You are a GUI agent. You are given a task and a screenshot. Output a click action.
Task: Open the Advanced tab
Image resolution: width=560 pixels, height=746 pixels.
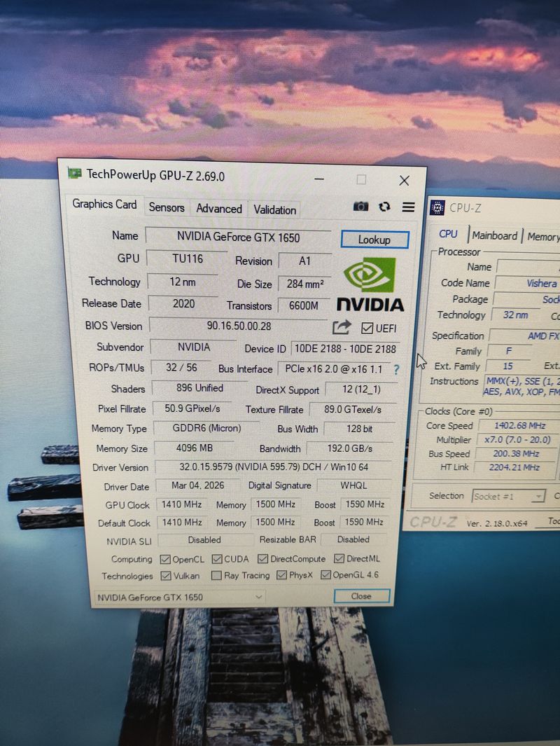pos(219,209)
